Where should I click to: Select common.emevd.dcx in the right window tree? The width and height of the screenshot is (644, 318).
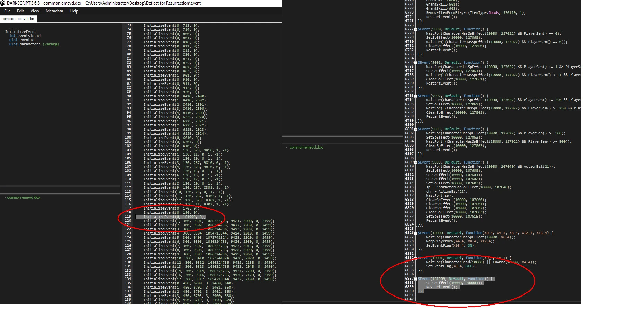pyautogui.click(x=306, y=147)
